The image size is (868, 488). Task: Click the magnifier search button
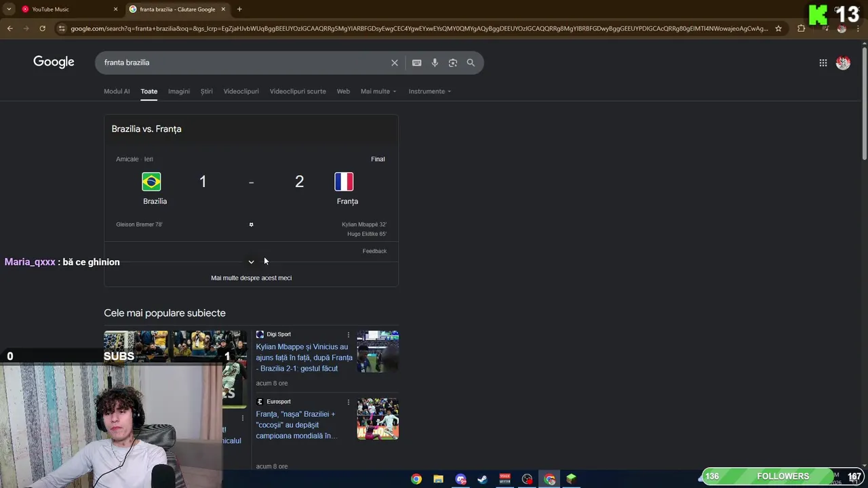click(471, 62)
